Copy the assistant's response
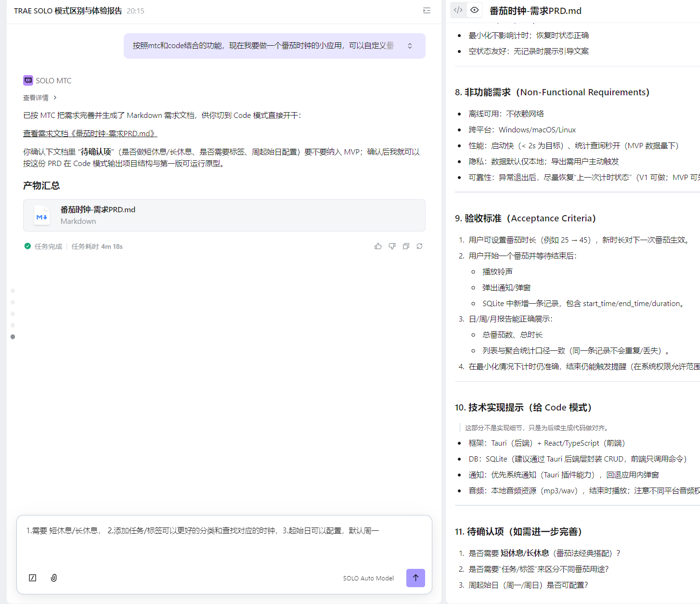The width and height of the screenshot is (700, 604). tap(406, 246)
